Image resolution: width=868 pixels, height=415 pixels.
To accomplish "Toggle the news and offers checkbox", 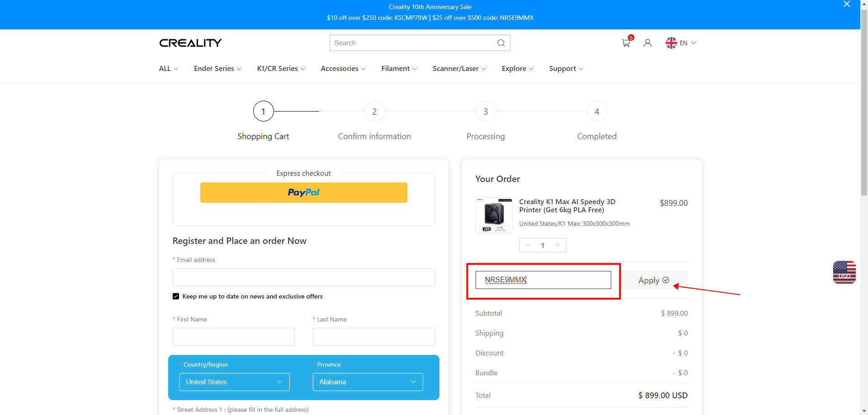I will (x=176, y=296).
